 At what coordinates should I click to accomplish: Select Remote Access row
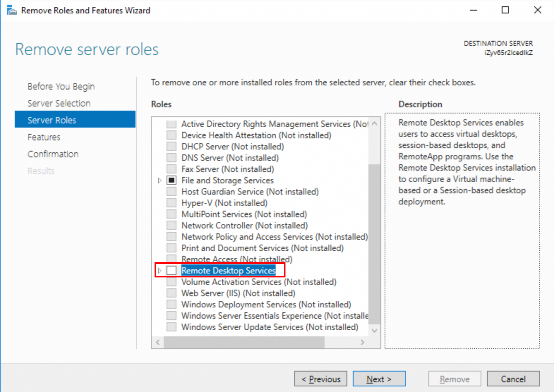[237, 259]
